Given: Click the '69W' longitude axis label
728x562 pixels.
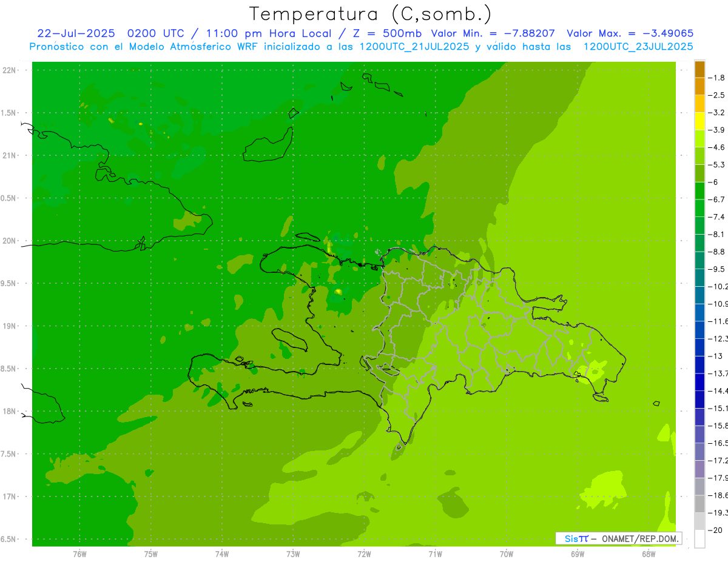Looking at the screenshot, I should (x=578, y=553).
